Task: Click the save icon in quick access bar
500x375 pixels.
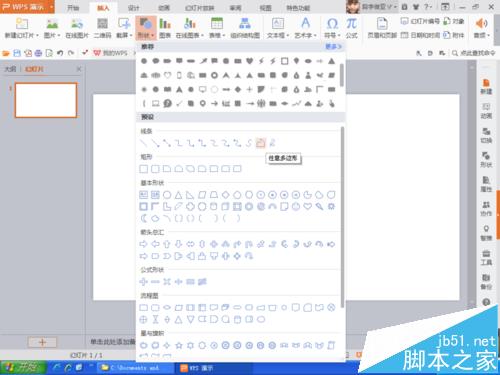Action: [x=17, y=53]
